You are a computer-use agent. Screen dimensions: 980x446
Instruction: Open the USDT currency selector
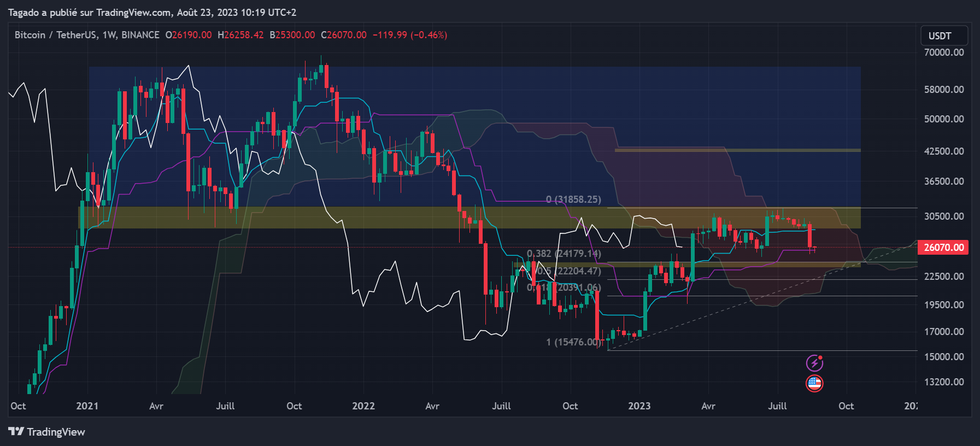(x=944, y=36)
